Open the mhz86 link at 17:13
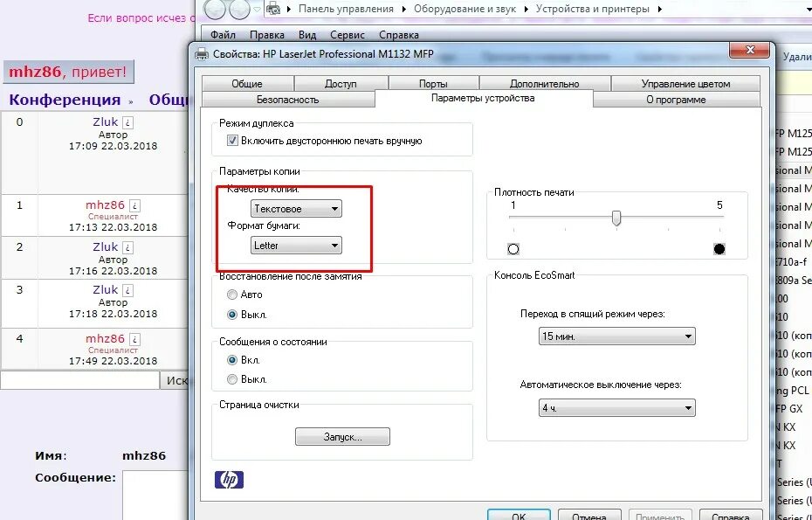 coord(105,205)
